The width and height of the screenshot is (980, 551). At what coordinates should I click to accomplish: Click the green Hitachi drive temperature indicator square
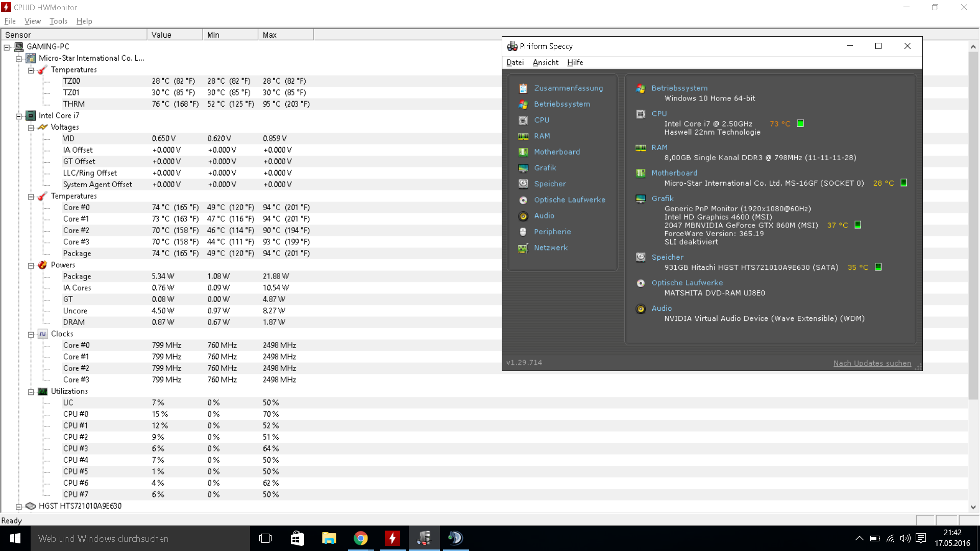[878, 267]
